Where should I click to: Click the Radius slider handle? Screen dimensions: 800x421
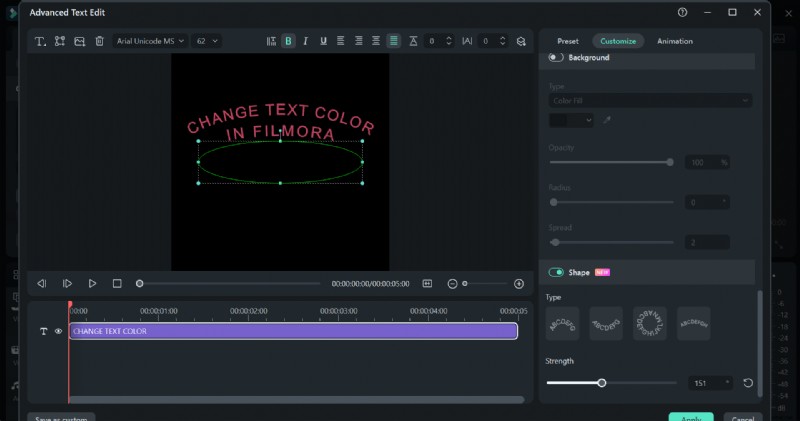click(554, 202)
